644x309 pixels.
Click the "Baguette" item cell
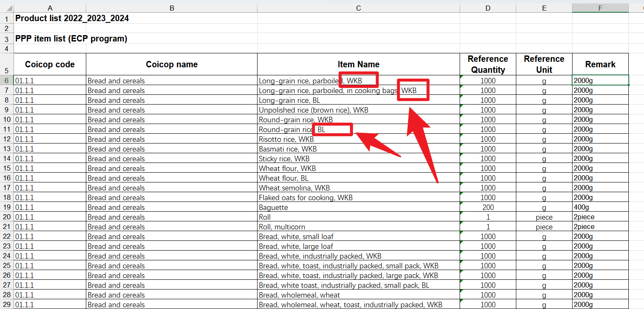[274, 207]
